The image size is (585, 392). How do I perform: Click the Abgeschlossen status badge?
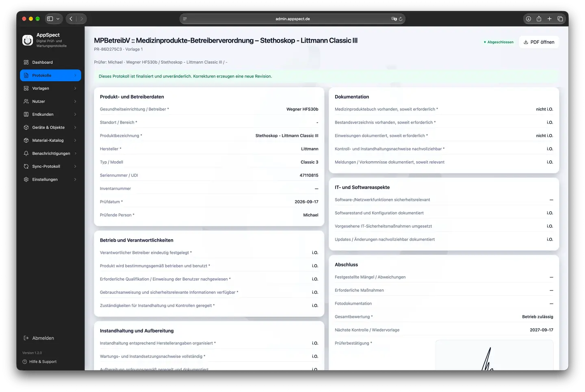click(x=498, y=42)
